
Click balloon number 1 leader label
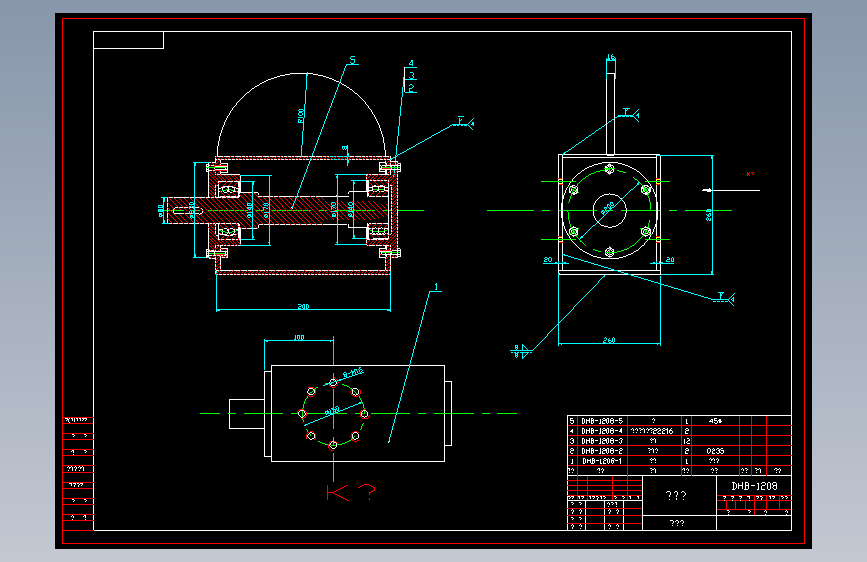[436, 287]
